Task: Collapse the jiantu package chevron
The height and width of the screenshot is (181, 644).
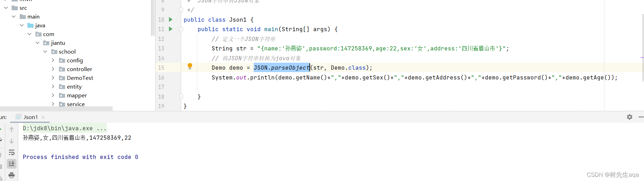Action: click(x=37, y=43)
